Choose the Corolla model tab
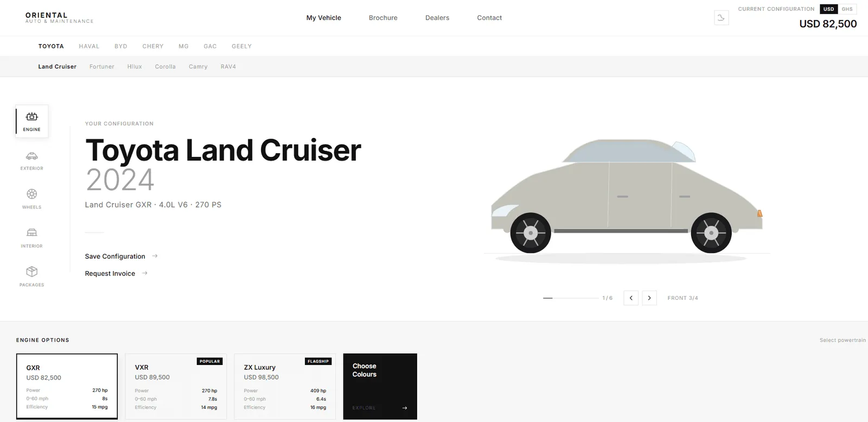The height and width of the screenshot is (422, 868). point(165,67)
